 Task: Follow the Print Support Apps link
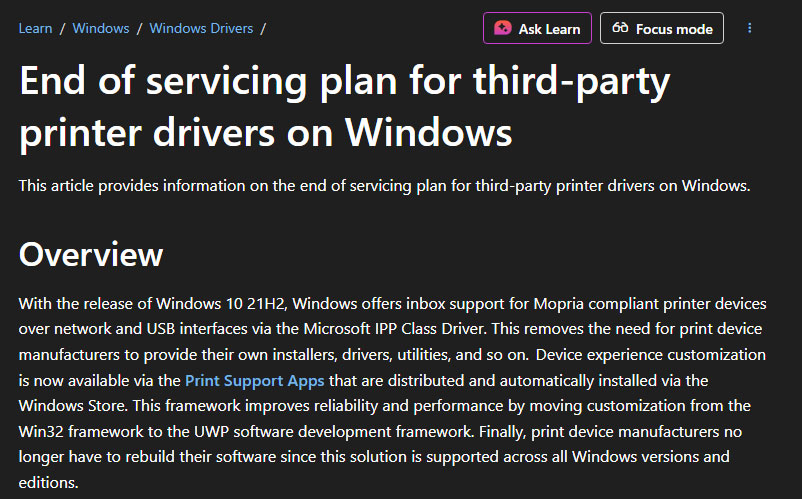pyautogui.click(x=257, y=380)
